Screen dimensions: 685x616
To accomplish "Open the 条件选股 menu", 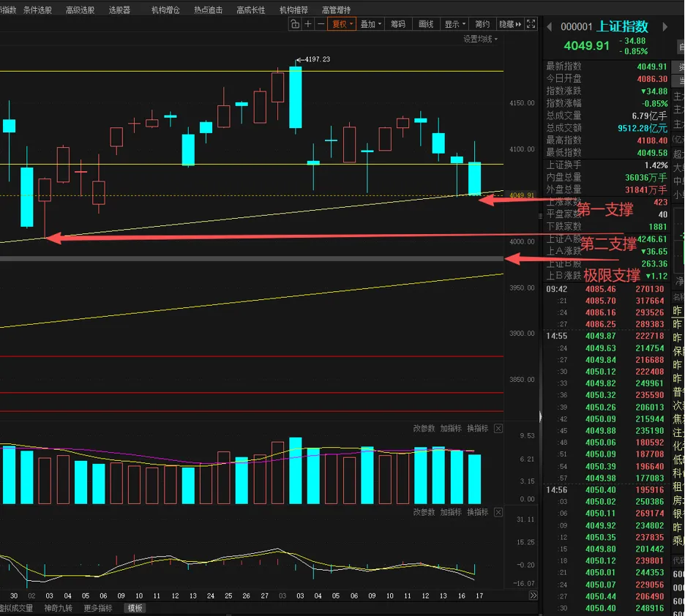I will 37,10.
